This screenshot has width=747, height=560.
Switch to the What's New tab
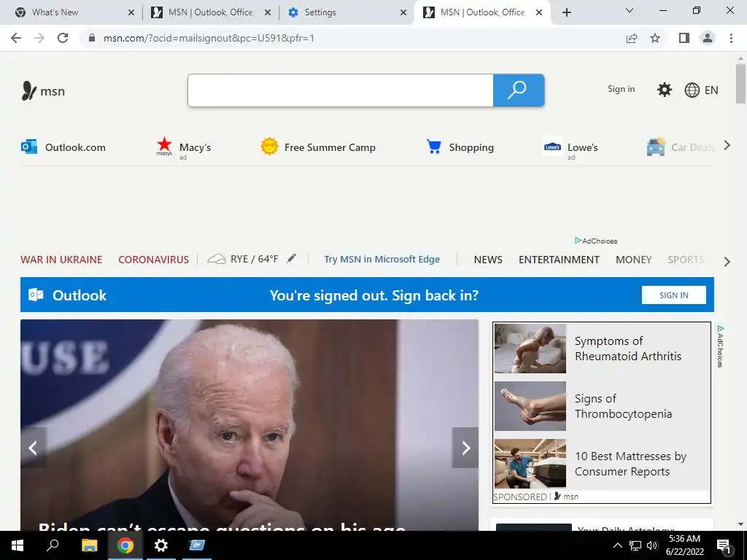click(x=74, y=12)
